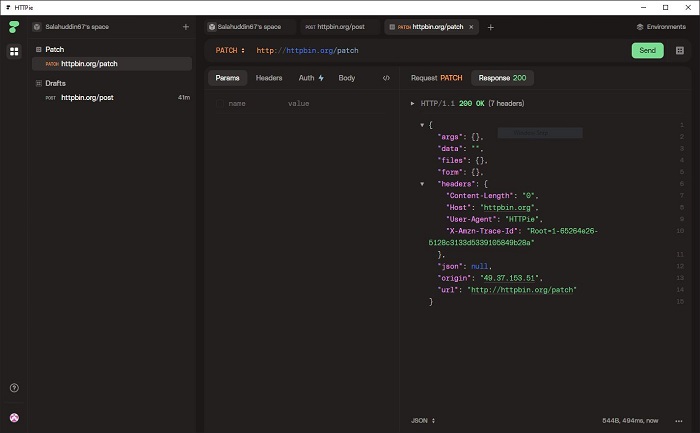
Task: Click the "User-Agent" key text
Action: [471, 219]
